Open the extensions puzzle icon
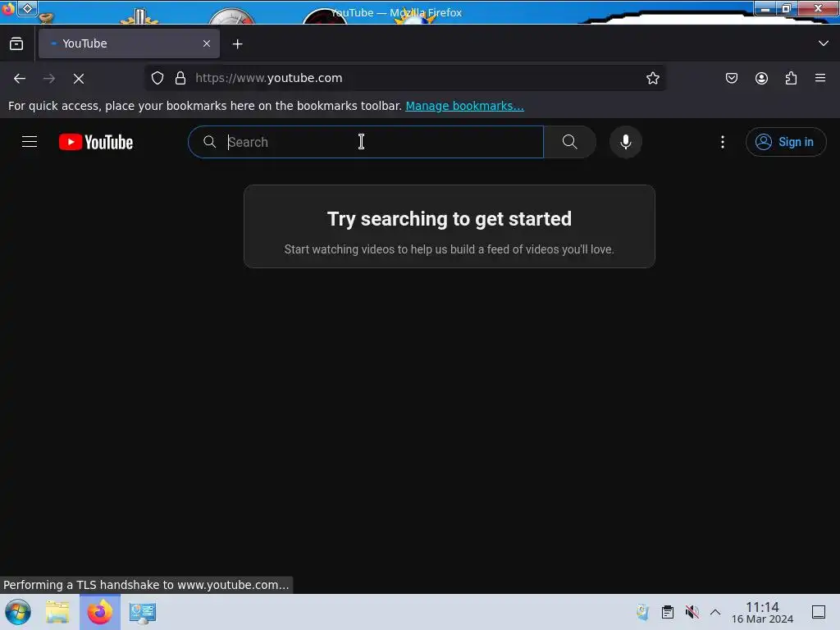 (791, 78)
